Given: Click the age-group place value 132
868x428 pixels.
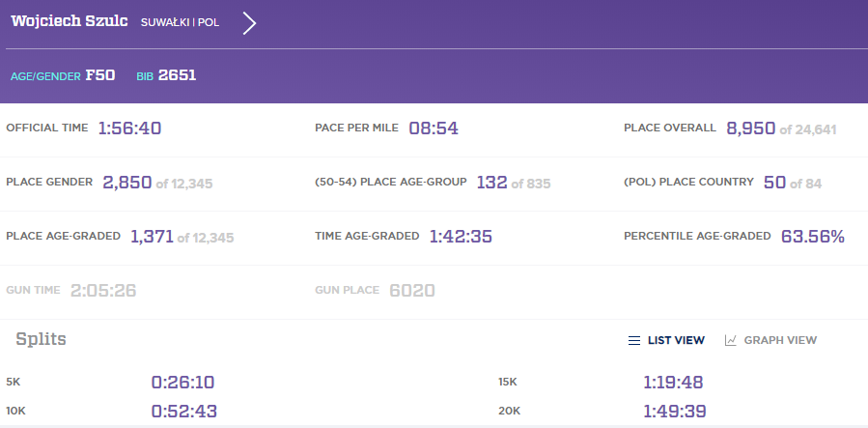Looking at the screenshot, I should (x=491, y=183).
